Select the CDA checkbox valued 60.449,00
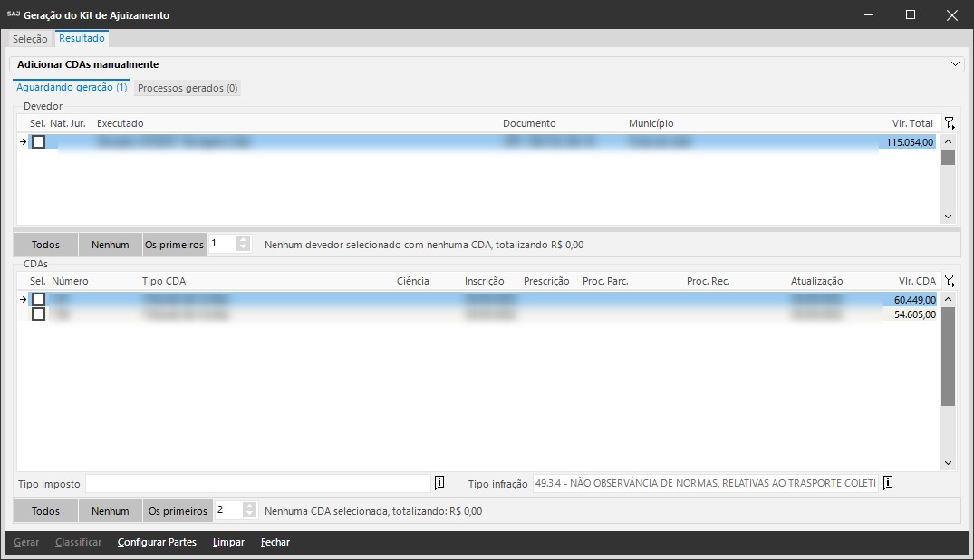Viewport: 974px width, 560px height. (38, 299)
